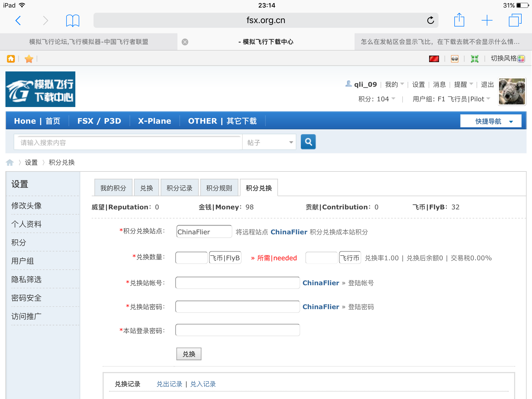Open the 帖子 search type dropdown
Image resolution: width=532 pixels, height=399 pixels.
269,142
